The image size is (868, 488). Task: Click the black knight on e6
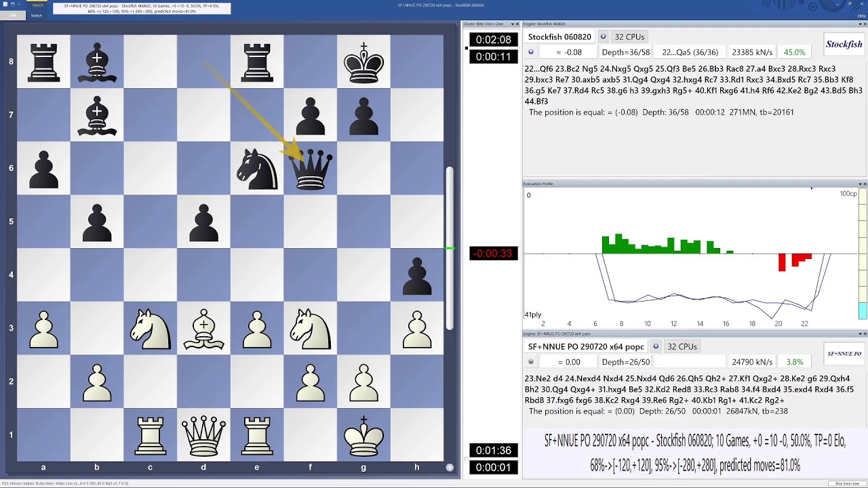257,169
